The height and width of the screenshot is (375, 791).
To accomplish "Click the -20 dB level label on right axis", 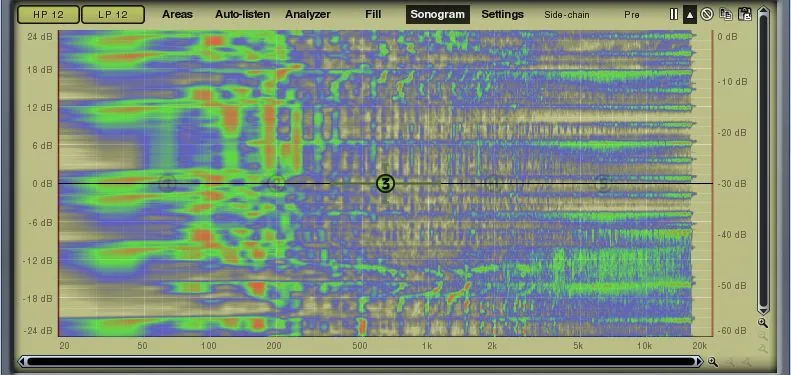I will (732, 133).
